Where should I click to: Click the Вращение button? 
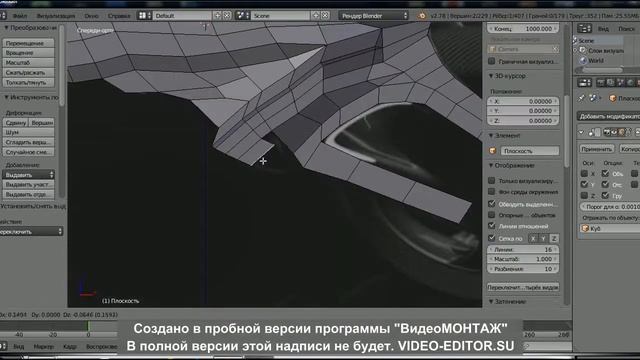(x=28, y=53)
